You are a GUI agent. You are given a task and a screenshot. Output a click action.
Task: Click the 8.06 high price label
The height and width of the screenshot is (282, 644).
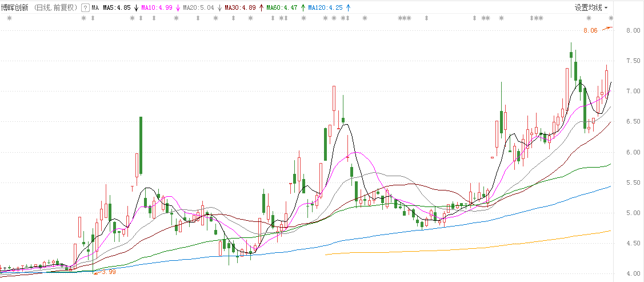(590, 30)
